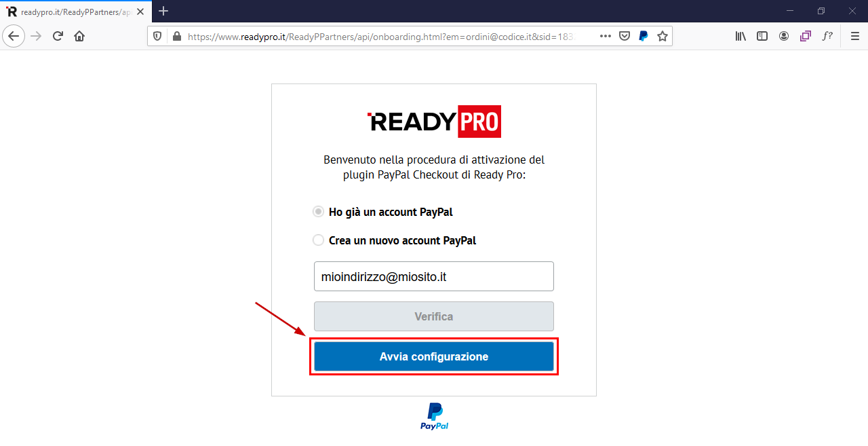The height and width of the screenshot is (446, 868).
Task: Open the Firefox account icon
Action: 784,36
